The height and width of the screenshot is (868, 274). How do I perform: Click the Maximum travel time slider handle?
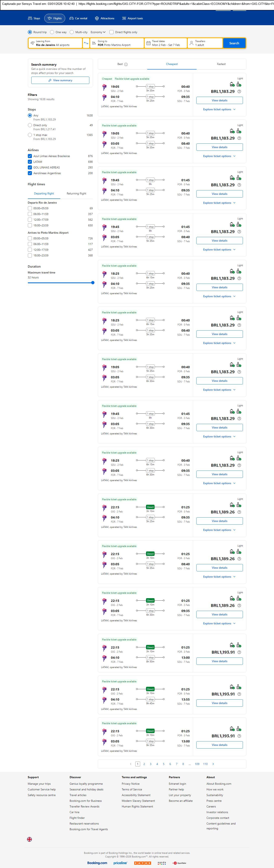coord(93,283)
